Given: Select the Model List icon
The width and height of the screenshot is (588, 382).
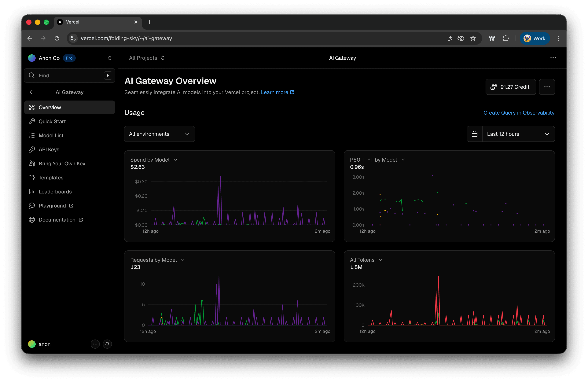Looking at the screenshot, I should point(32,135).
